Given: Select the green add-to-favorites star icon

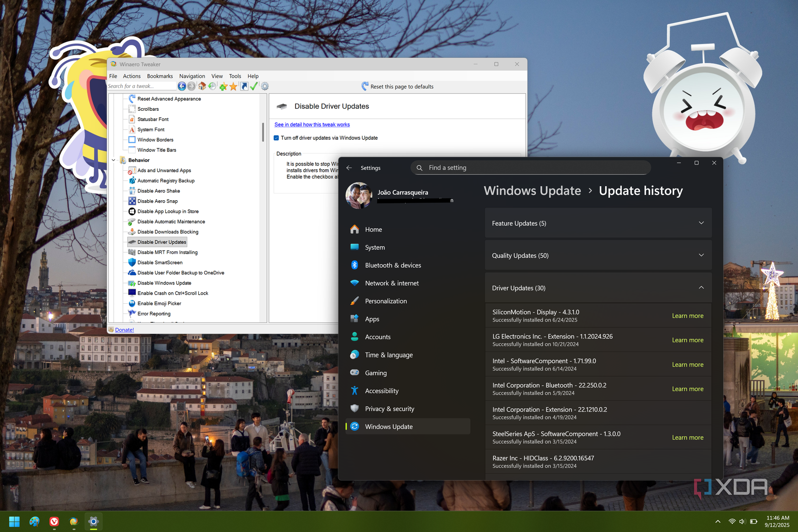Looking at the screenshot, I should tap(222, 86).
